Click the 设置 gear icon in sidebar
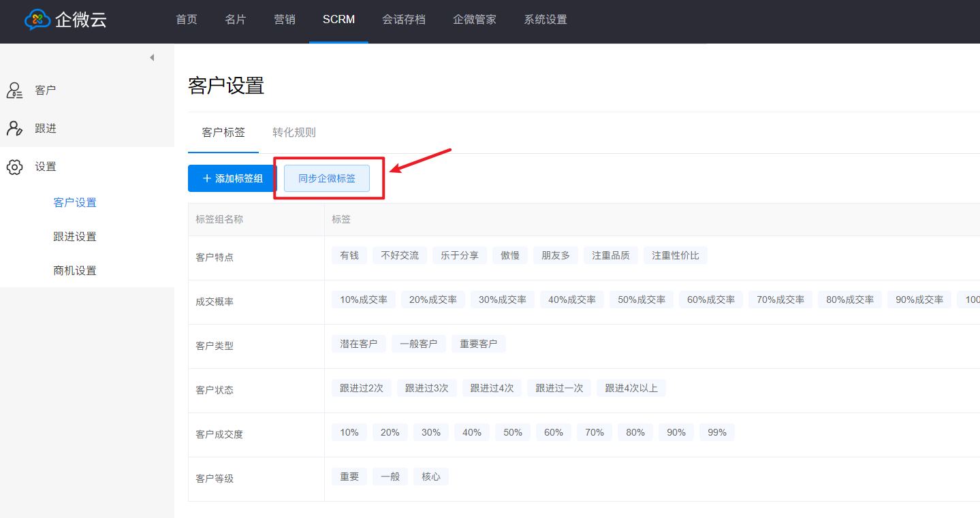The image size is (980, 518). tap(14, 167)
